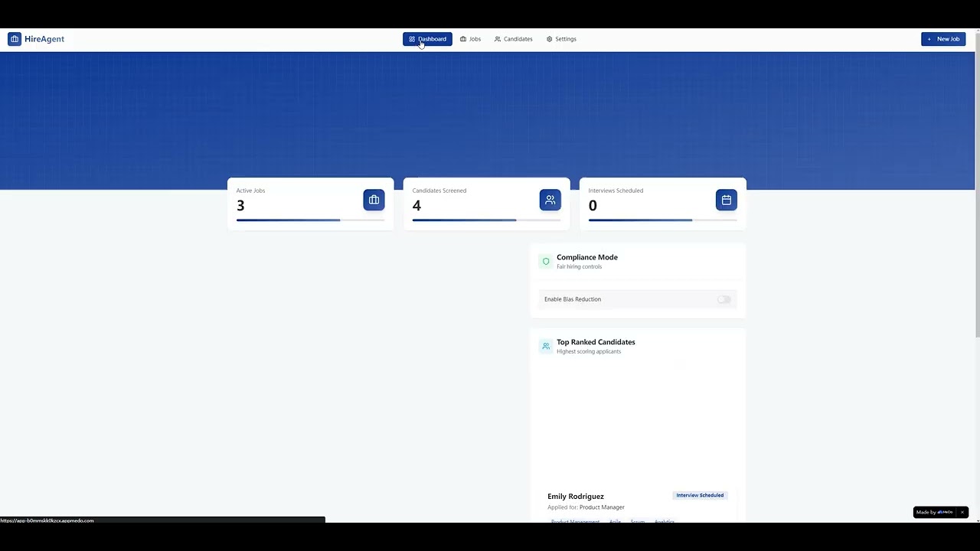Open the Dashboard tab

click(x=427, y=39)
